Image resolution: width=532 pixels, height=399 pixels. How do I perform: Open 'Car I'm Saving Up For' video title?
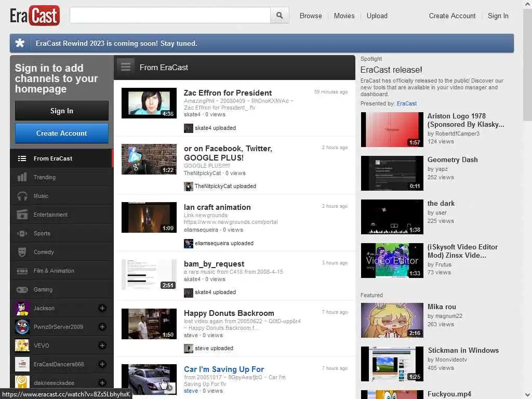click(x=224, y=369)
